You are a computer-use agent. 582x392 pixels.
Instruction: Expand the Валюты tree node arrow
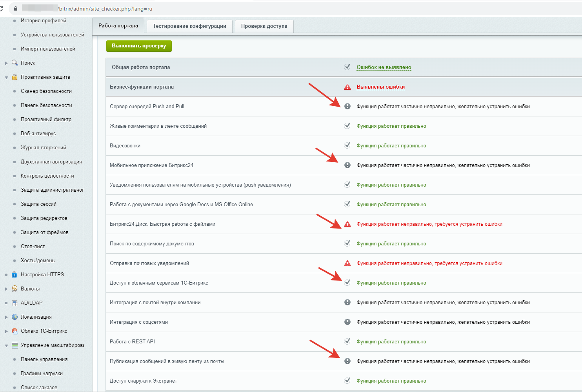coord(6,289)
